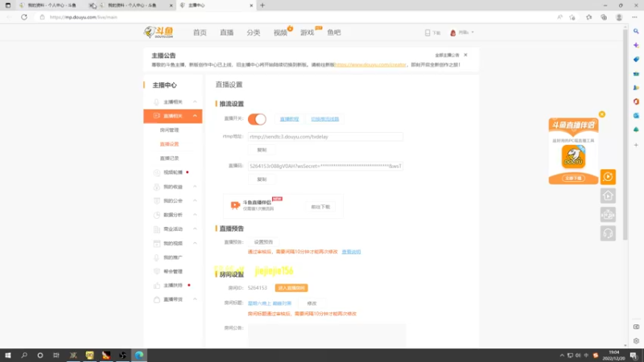Screen dimensions: 644x362
Task: Open the 游戏 nav item
Action: click(x=307, y=32)
